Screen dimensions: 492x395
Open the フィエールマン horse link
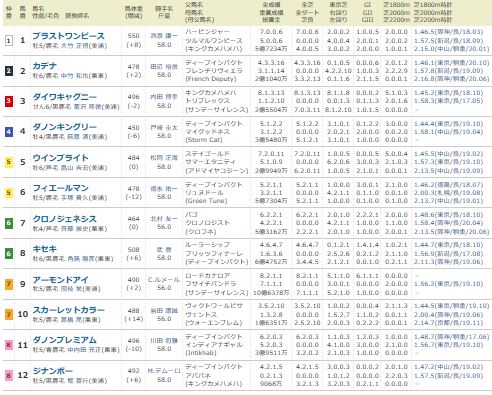click(60, 188)
